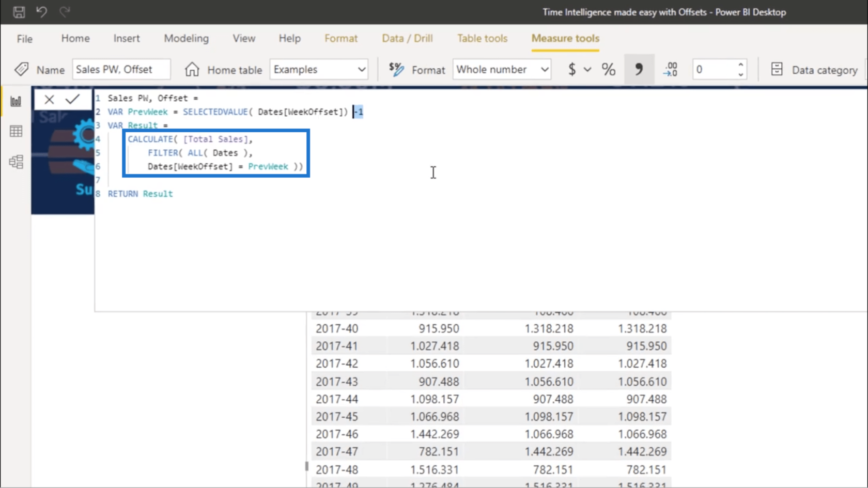The image size is (868, 488).
Task: Click the CALCULATE function in formula
Action: (x=150, y=139)
